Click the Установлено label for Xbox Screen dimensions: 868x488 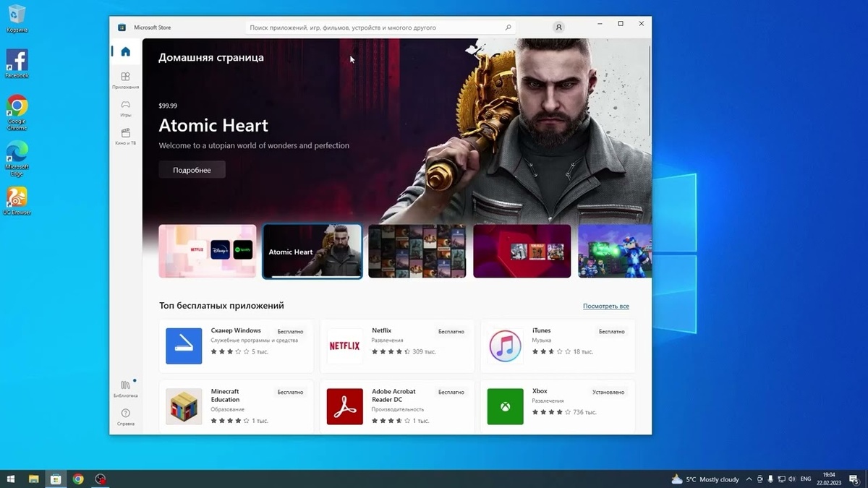[x=609, y=393]
